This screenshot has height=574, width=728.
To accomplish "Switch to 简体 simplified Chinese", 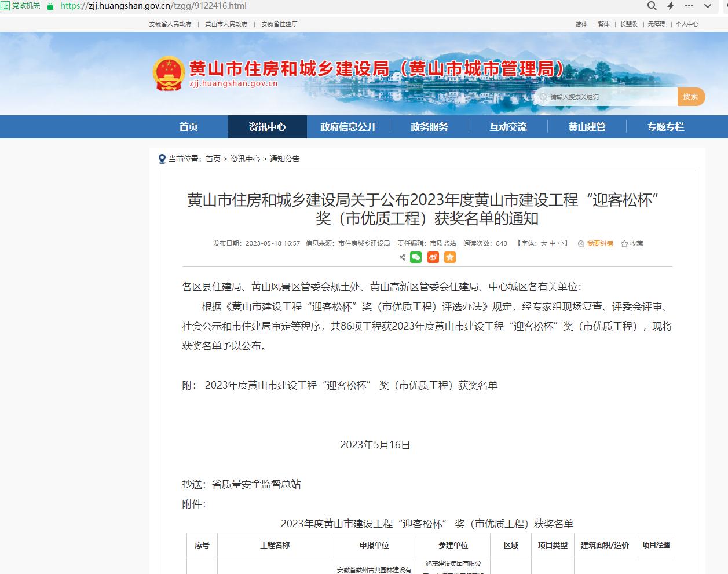I will coord(581,24).
